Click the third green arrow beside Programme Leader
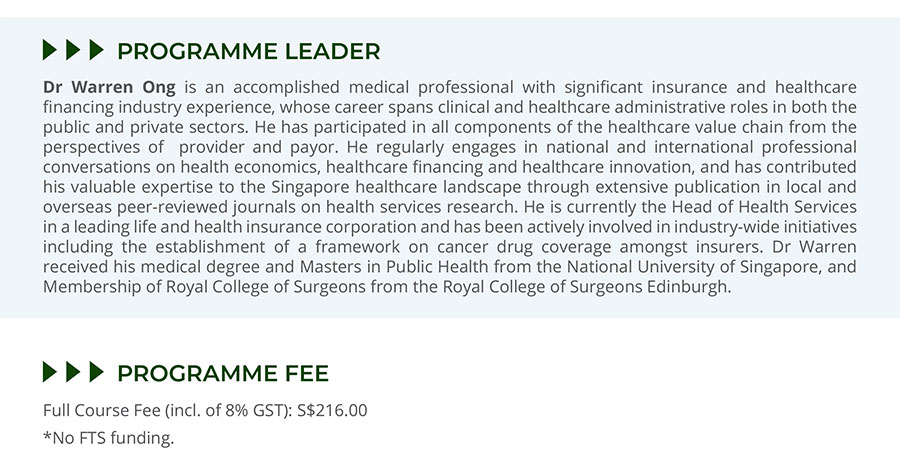The width and height of the screenshot is (900, 456). (x=96, y=51)
